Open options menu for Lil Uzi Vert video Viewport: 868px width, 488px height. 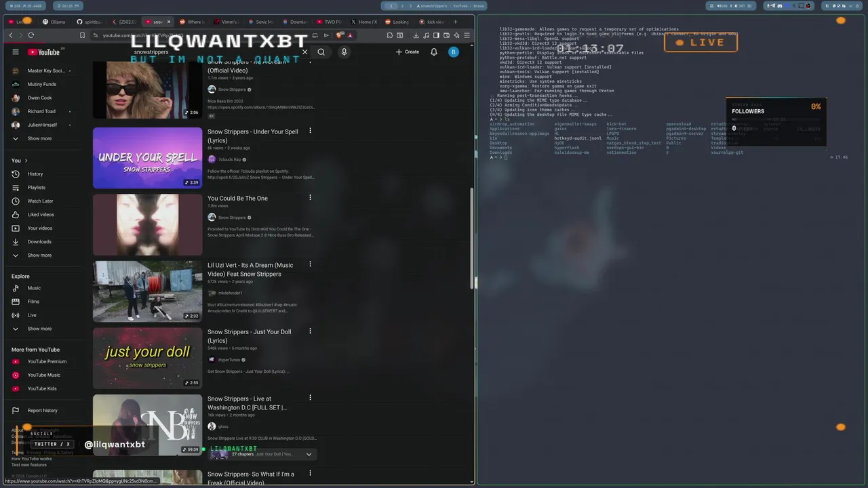pos(310,264)
